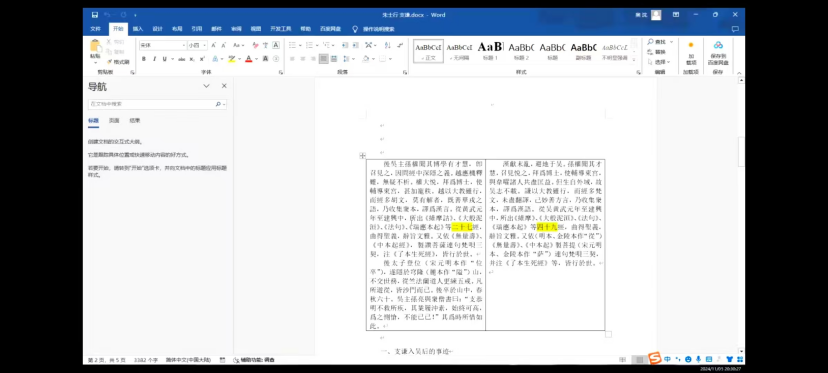Open the borders dropdown arrow
The width and height of the screenshot is (828, 373).
coord(390,59)
